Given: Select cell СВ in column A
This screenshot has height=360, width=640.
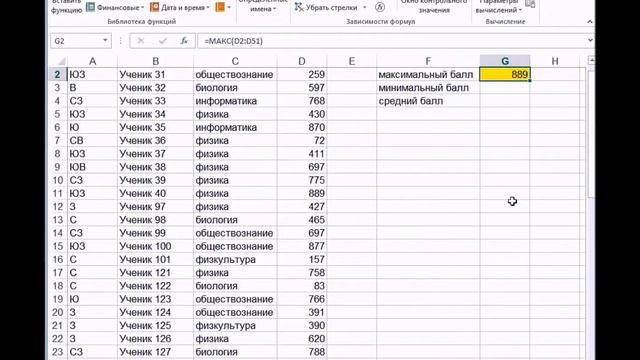Looking at the screenshot, I should [x=92, y=140].
